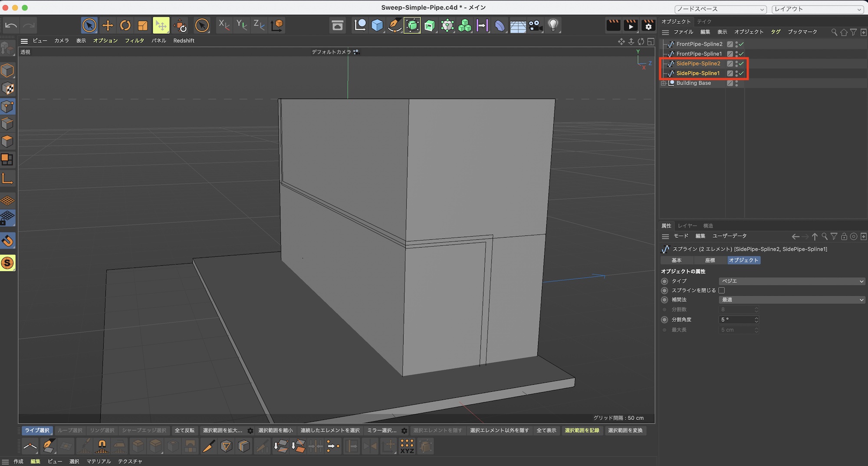Click the angle (分割角度) value stepper

click(x=756, y=320)
